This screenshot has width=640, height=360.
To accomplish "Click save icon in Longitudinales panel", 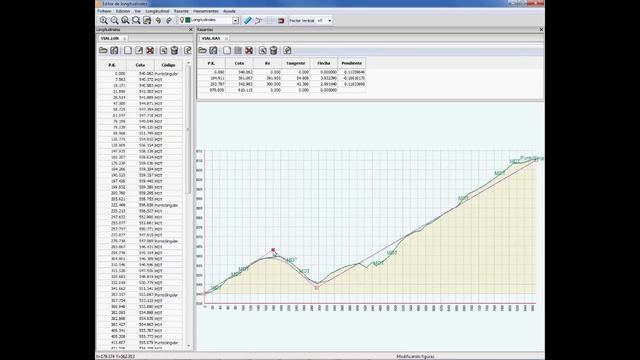I will coord(114,50).
